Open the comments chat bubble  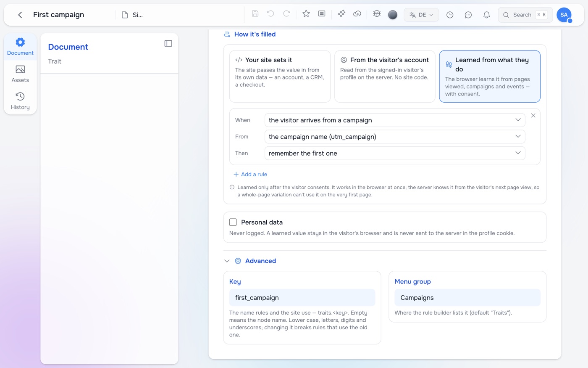[x=468, y=15]
